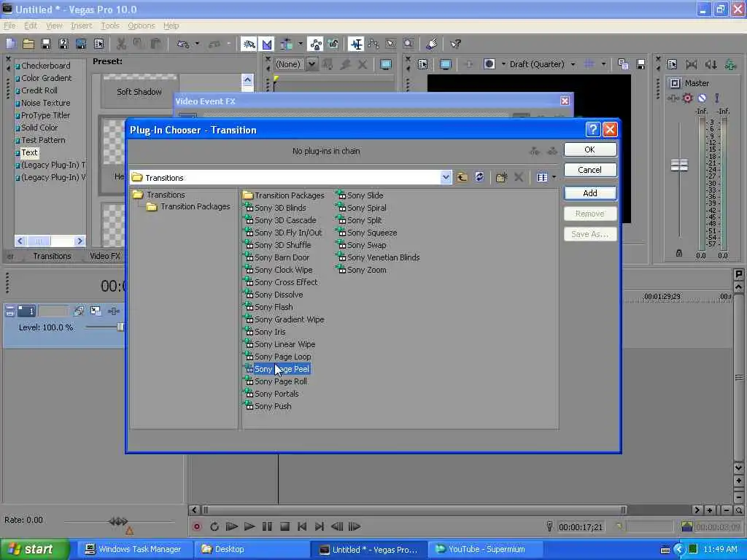747x560 pixels.
Task: Open Plug-In Chooser help question mark
Action: coord(592,130)
